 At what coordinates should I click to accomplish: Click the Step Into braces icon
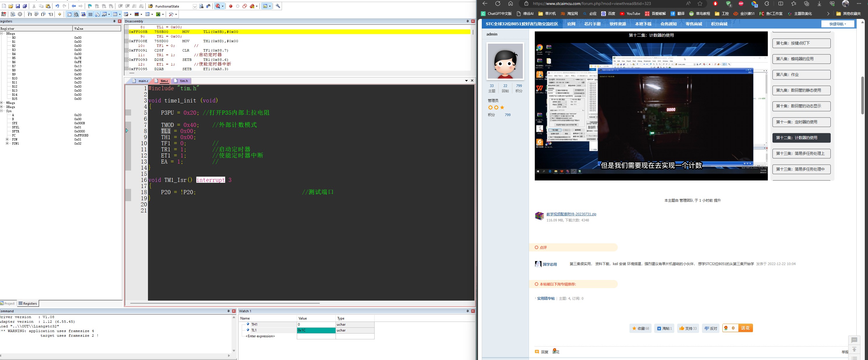coord(30,14)
